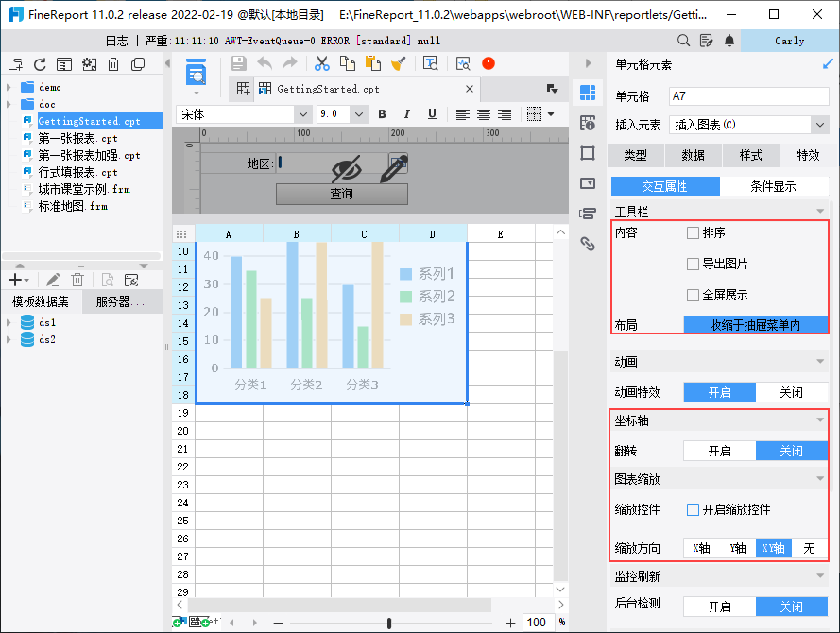Click the paste clipboard icon
This screenshot has height=633, width=840.
coord(373,63)
